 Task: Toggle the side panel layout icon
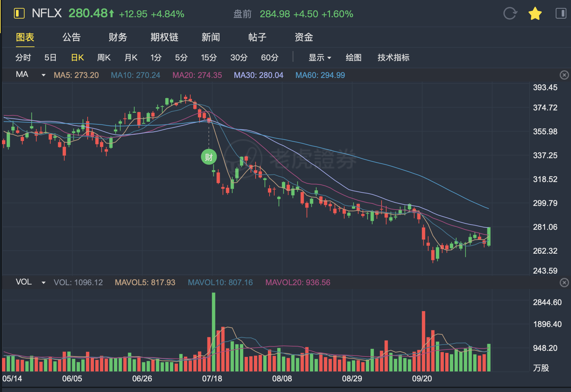(561, 14)
